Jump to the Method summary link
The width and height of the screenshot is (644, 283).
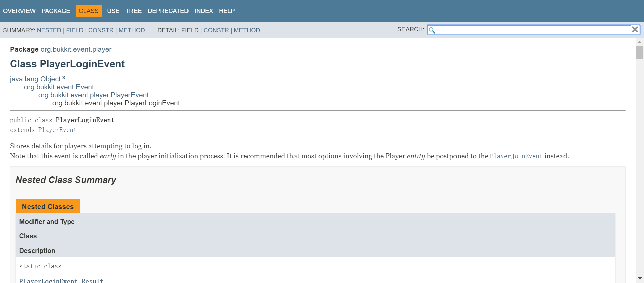click(131, 30)
